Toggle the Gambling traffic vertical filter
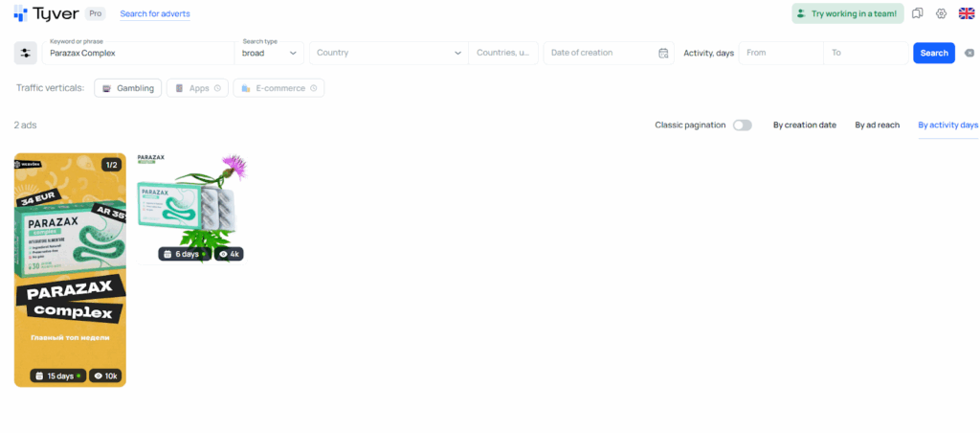This screenshot has height=433, width=980. click(x=127, y=88)
